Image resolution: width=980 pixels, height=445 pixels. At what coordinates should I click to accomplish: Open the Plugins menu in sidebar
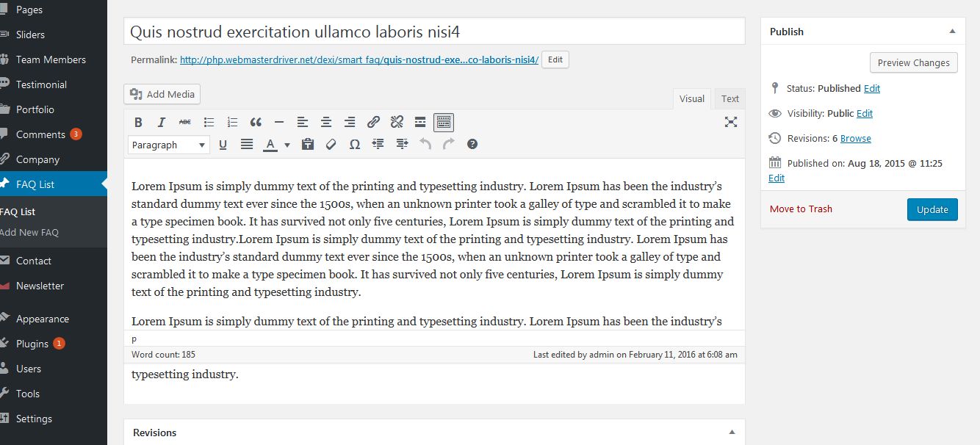coord(32,344)
